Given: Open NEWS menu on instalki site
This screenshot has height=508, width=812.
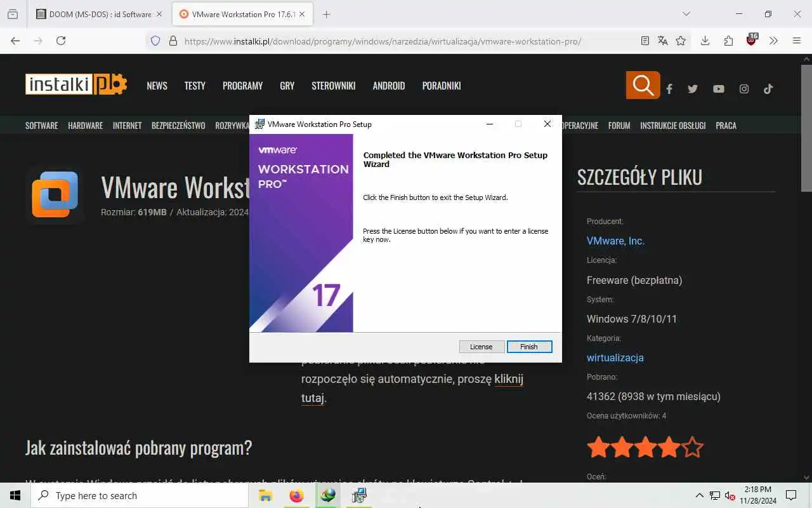Looking at the screenshot, I should tap(157, 86).
